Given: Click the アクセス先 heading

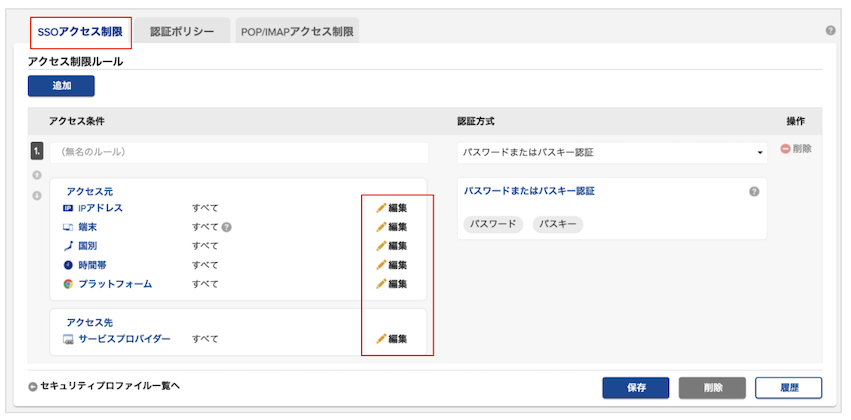Looking at the screenshot, I should 90,323.
